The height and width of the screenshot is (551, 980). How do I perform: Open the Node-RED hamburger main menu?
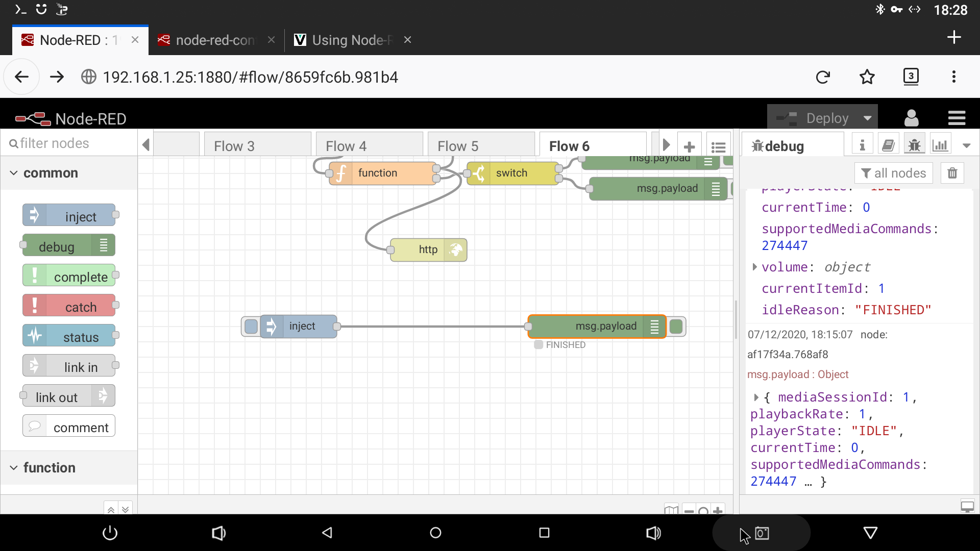coord(957,118)
